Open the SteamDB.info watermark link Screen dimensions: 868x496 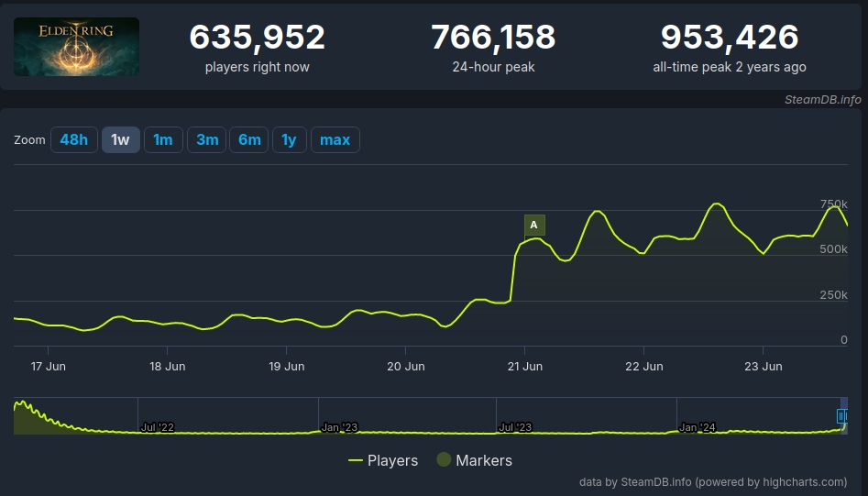[x=822, y=99]
